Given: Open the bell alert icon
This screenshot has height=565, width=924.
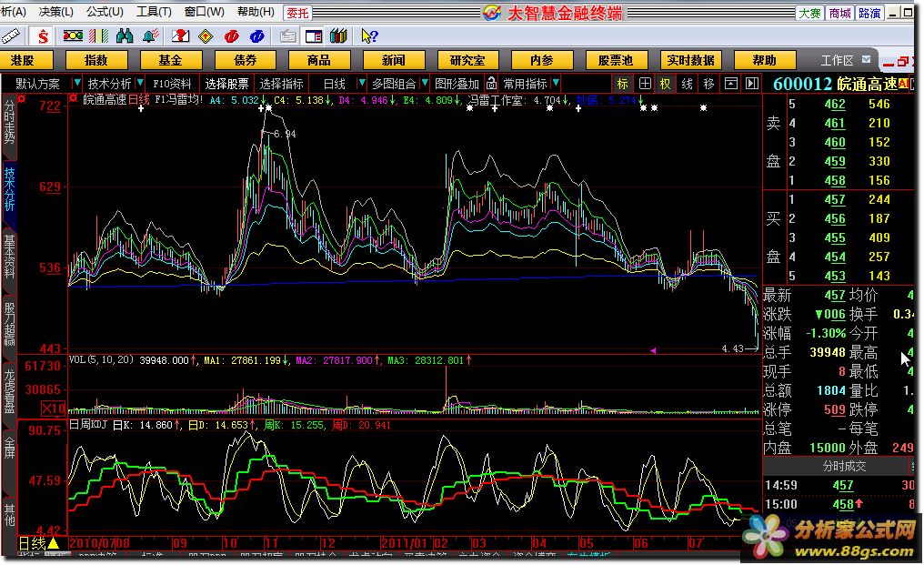Looking at the screenshot, I should tap(150, 36).
